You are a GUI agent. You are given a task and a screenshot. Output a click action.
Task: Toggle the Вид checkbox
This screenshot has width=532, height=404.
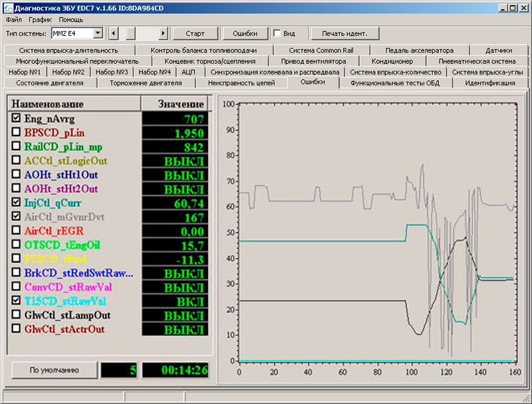coord(277,33)
